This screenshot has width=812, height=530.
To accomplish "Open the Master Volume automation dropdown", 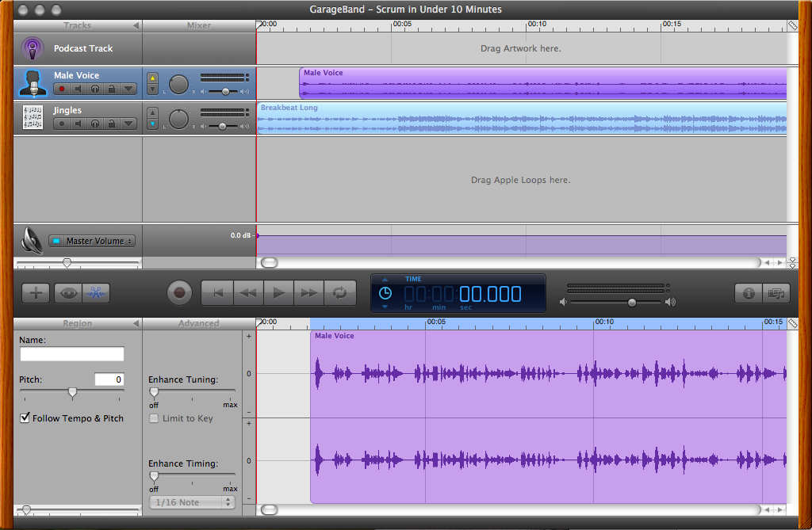I will point(98,241).
